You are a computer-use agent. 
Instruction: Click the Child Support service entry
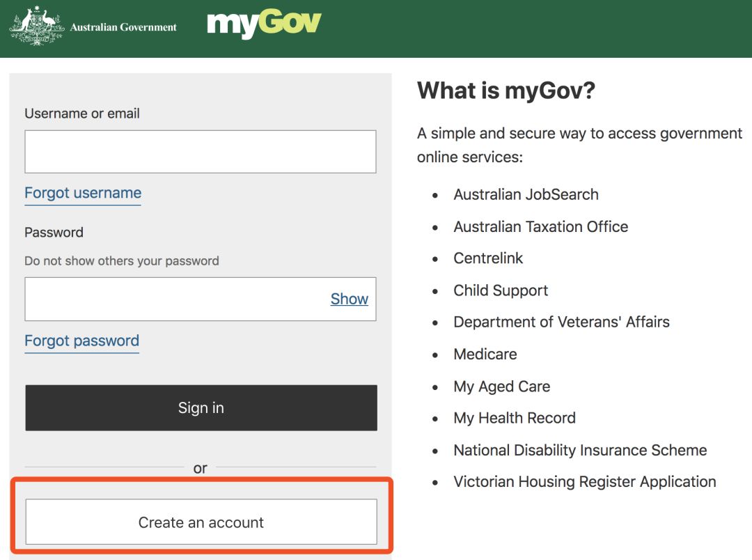[501, 290]
